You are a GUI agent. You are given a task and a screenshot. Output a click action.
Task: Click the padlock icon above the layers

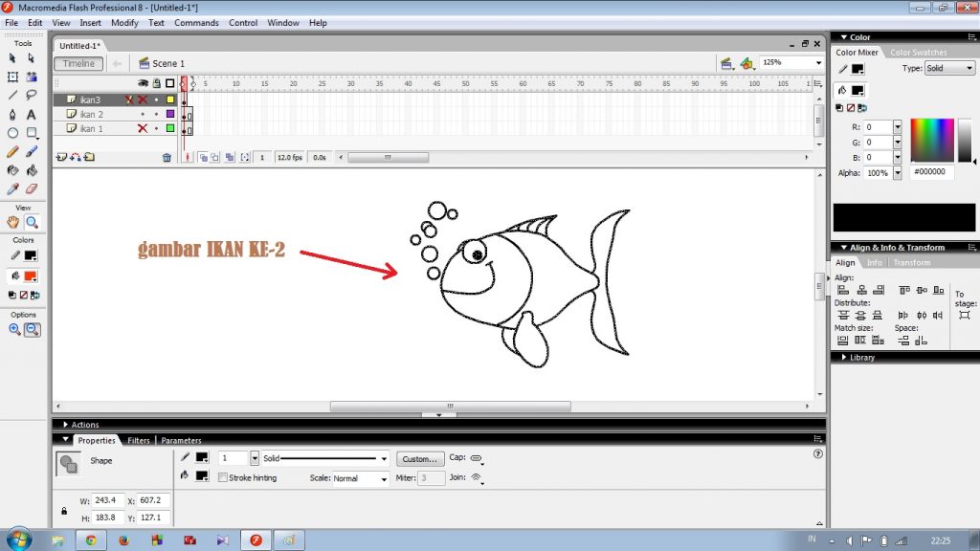click(x=157, y=83)
